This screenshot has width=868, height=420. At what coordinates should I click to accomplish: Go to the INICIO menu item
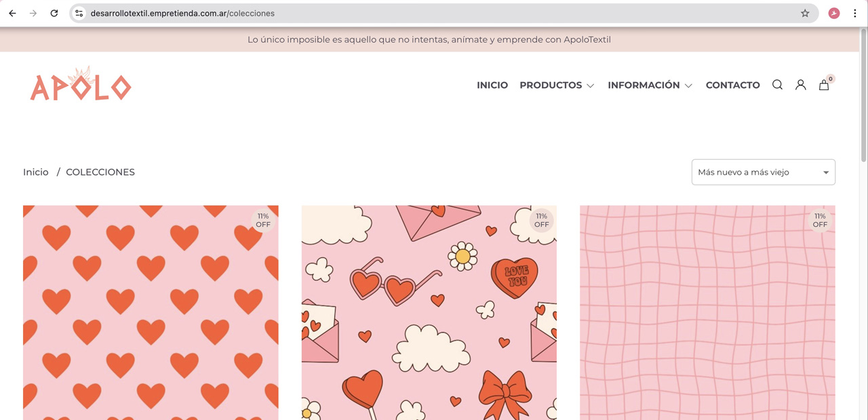(492, 85)
